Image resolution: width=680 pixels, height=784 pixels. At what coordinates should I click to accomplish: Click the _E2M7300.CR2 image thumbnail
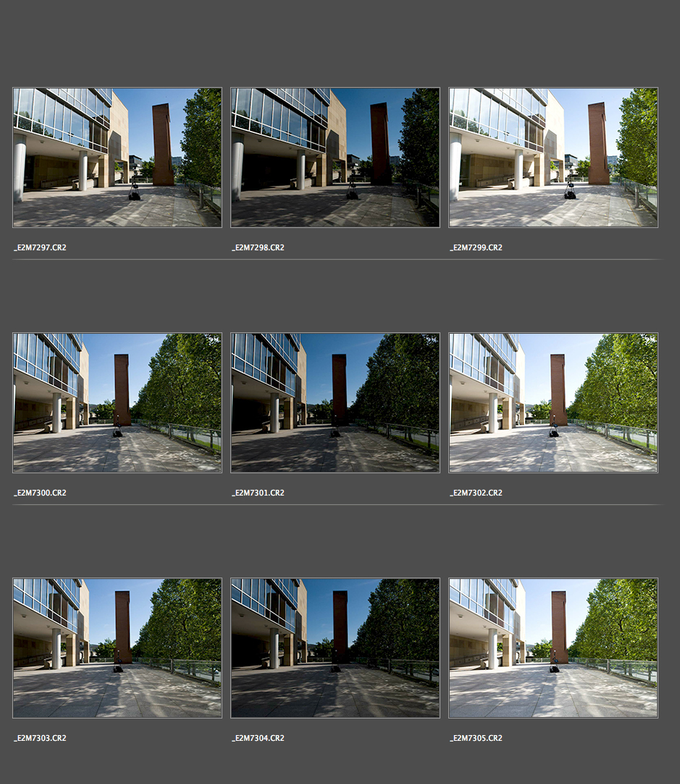coord(117,403)
